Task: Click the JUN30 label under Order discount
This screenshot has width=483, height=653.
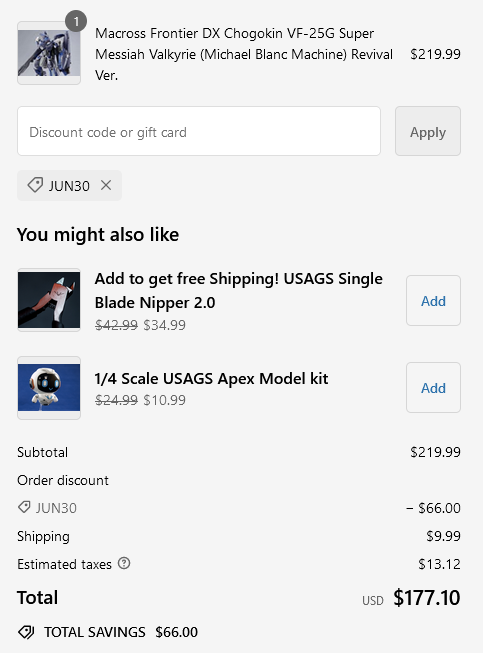Action: [x=56, y=508]
